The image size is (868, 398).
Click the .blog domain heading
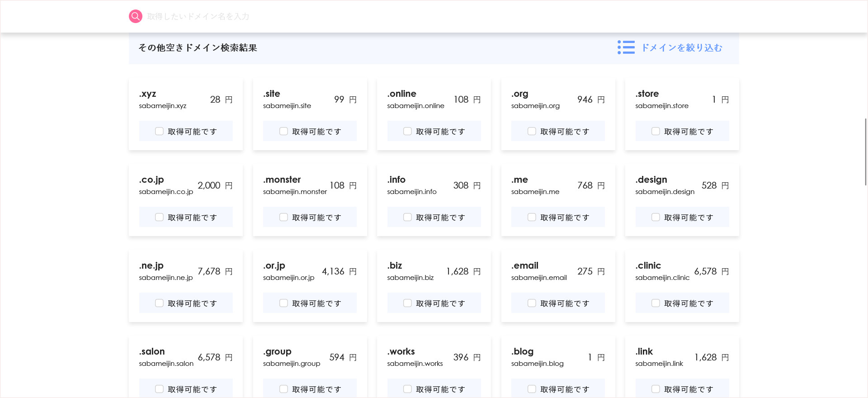[x=522, y=351]
